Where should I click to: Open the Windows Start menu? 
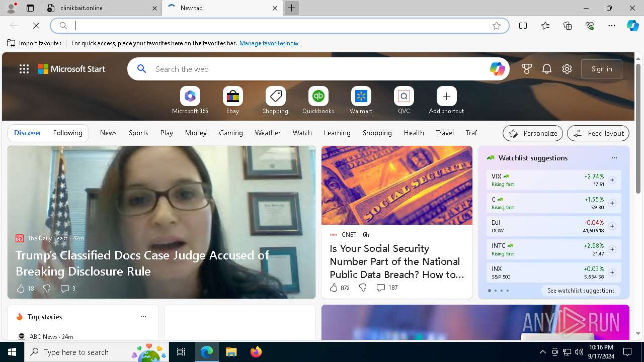click(x=12, y=352)
